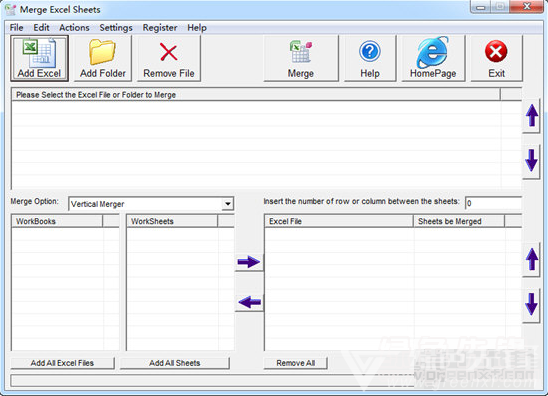Move merged sheet up with lower up arrow
The width and height of the screenshot is (548, 396).
(532, 260)
